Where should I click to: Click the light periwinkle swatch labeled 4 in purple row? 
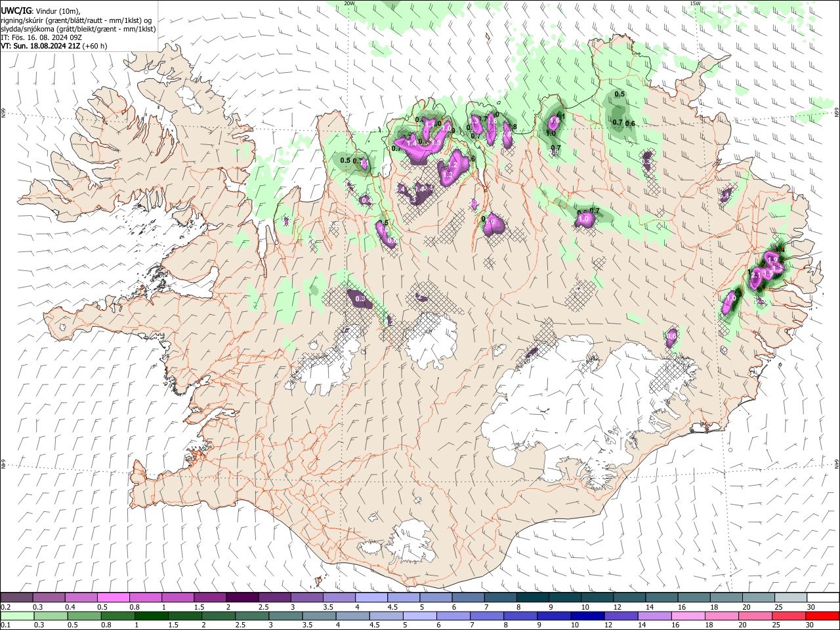tap(371, 597)
